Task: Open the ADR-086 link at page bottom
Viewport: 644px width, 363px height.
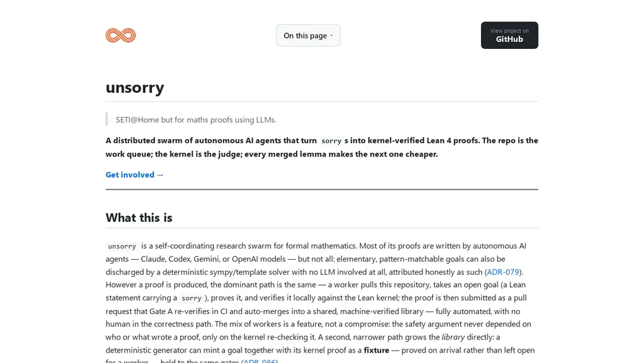Action: (259, 361)
